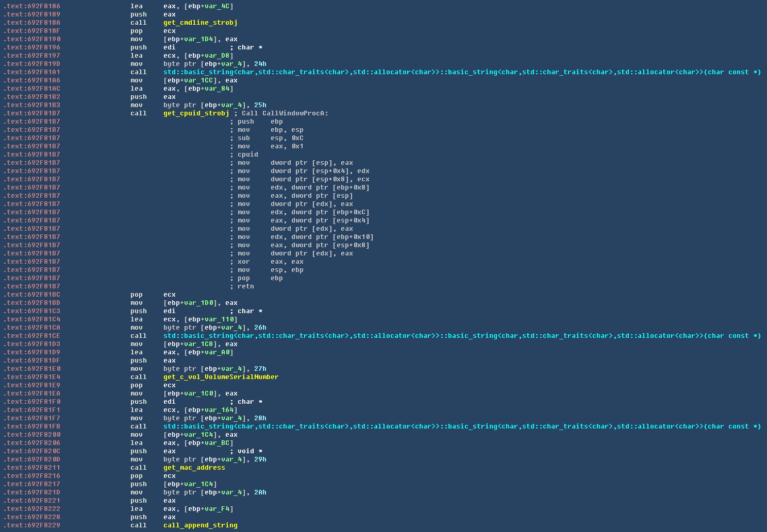Click address .text:692F8186 on first line
Screen dimensions: 767x532
click(31, 6)
